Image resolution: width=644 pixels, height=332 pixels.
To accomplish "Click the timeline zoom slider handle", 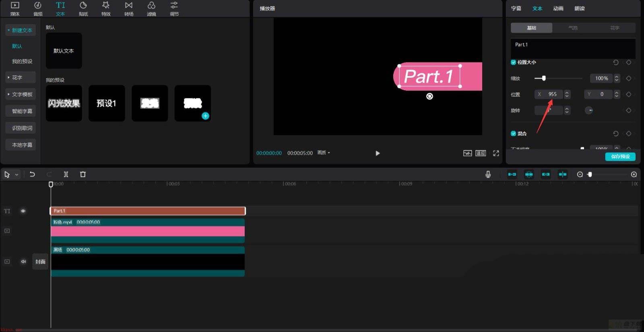I will [x=590, y=174].
